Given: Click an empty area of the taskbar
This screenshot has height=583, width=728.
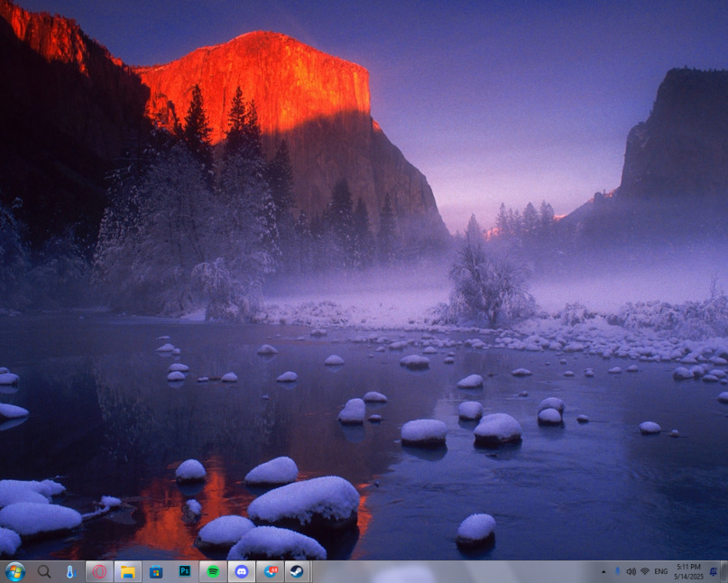Looking at the screenshot, I should [451, 571].
